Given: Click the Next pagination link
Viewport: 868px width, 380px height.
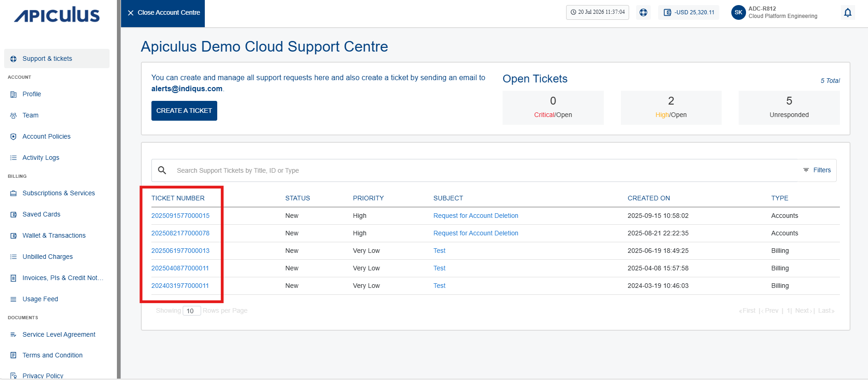Looking at the screenshot, I should click(x=804, y=311).
